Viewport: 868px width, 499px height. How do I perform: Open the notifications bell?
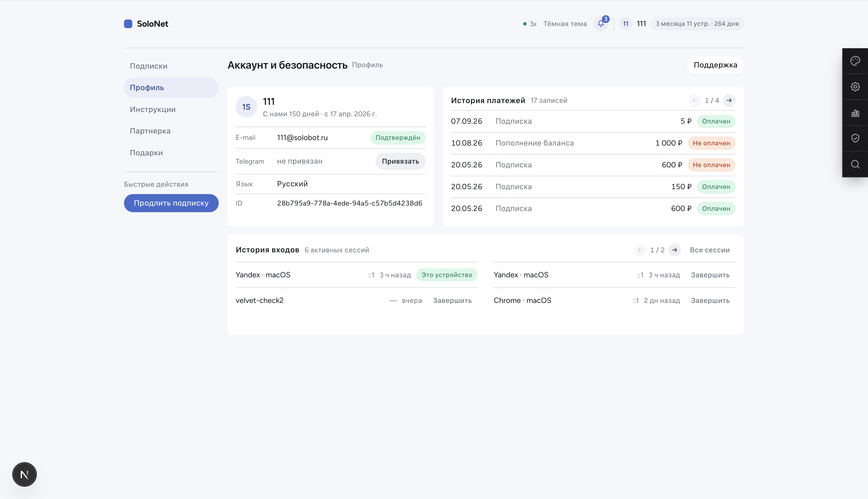601,24
